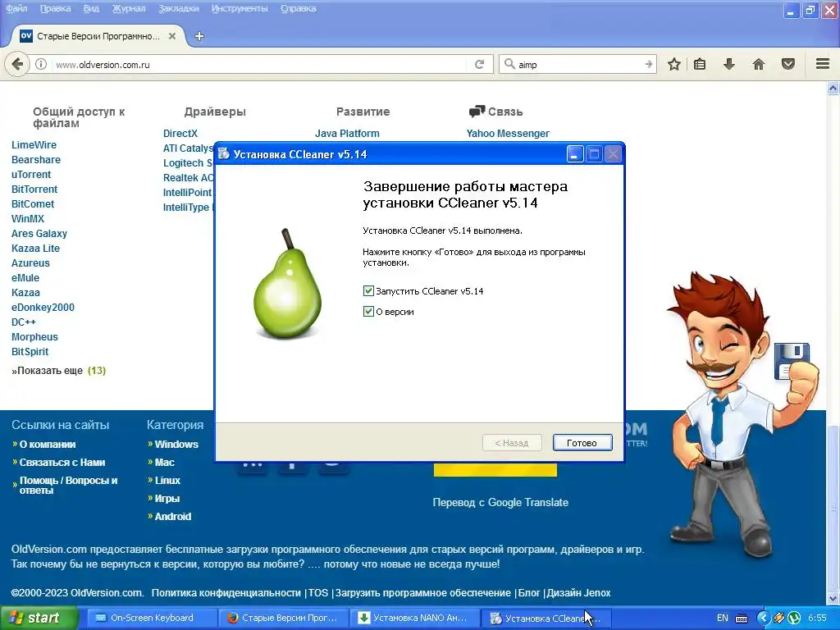This screenshot has width=840, height=630.
Task: Click the EN language indicator
Action: (722, 618)
